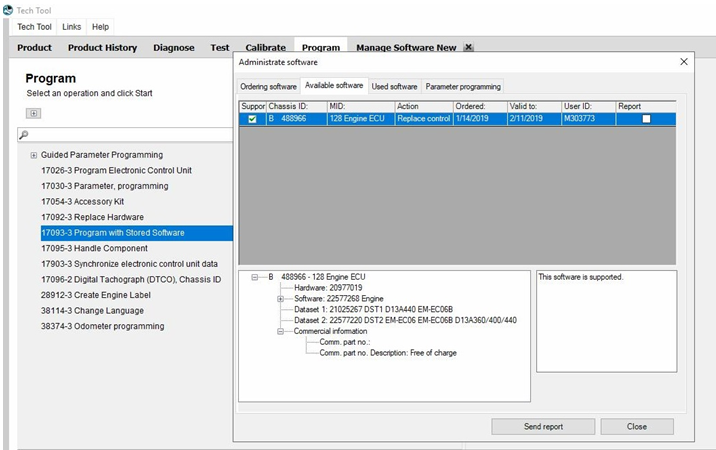Open the Links menu

pyautogui.click(x=71, y=26)
